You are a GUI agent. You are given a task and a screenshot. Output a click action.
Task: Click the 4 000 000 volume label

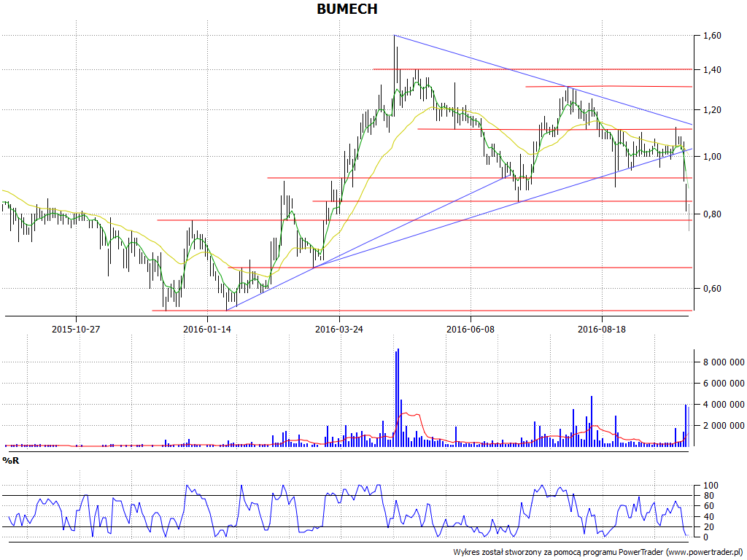click(724, 404)
